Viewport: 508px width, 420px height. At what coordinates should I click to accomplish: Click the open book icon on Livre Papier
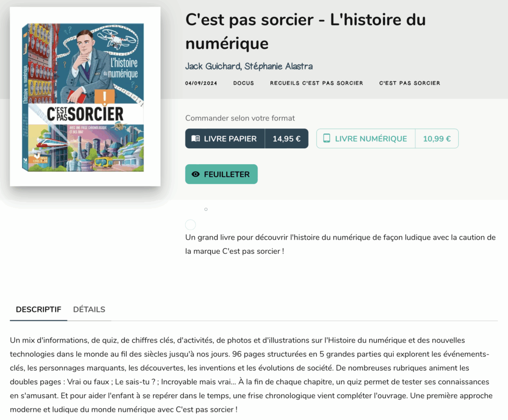point(195,139)
